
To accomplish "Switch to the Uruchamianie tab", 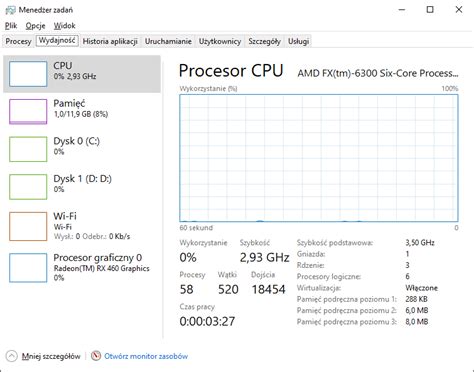I will [168, 41].
